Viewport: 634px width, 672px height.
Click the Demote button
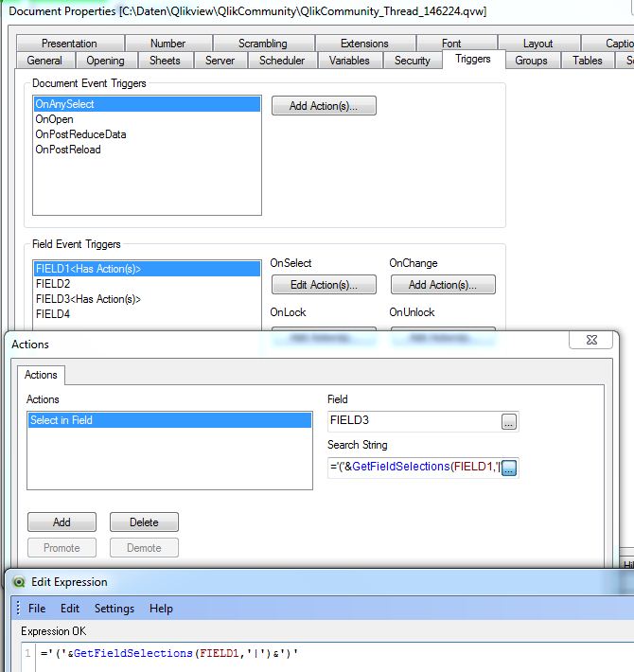[x=144, y=548]
